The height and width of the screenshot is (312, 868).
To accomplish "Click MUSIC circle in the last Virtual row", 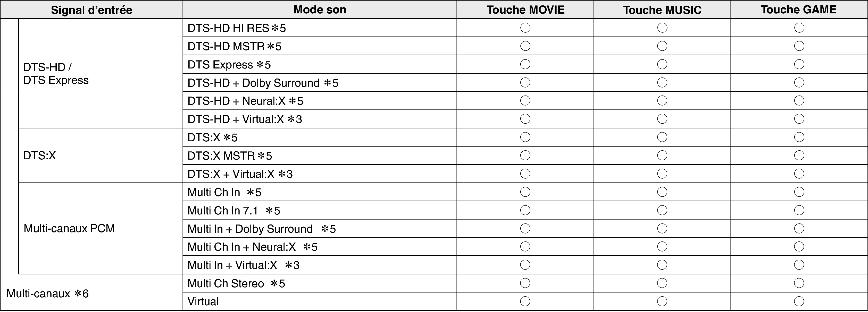I will point(662,301).
